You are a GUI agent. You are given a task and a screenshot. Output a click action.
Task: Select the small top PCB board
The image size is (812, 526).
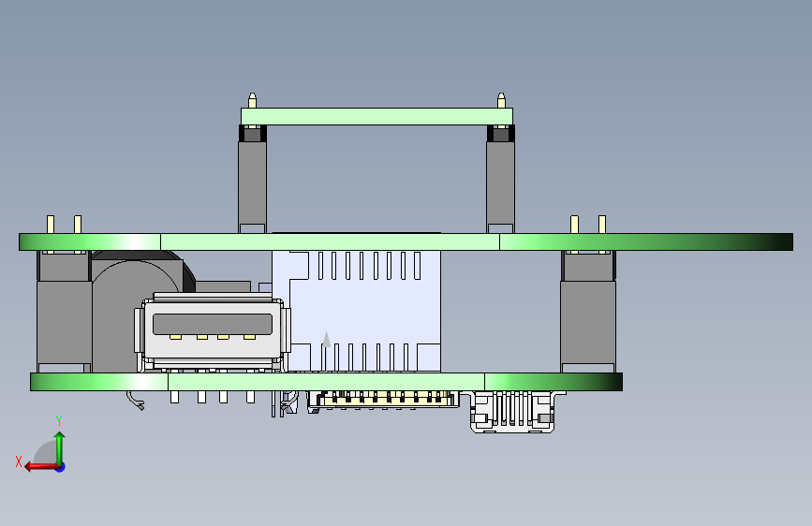coord(377,116)
